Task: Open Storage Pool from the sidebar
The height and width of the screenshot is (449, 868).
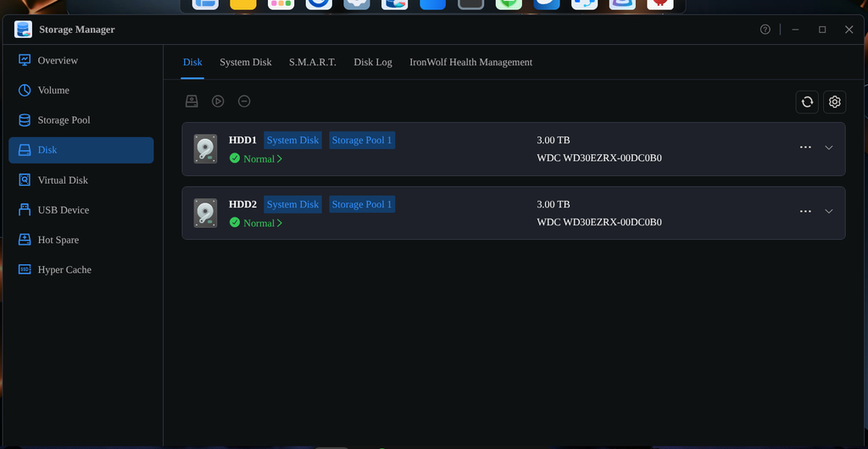Action: [81, 120]
